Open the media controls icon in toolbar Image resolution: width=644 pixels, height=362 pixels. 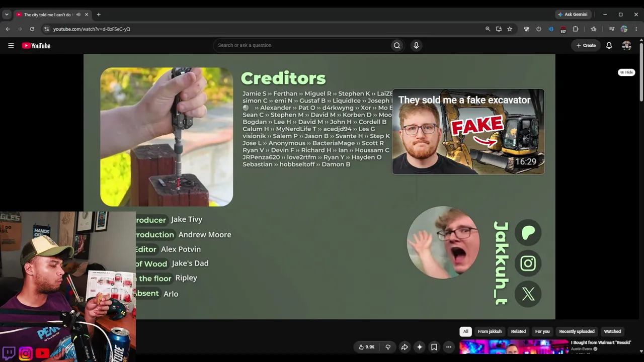point(612,29)
